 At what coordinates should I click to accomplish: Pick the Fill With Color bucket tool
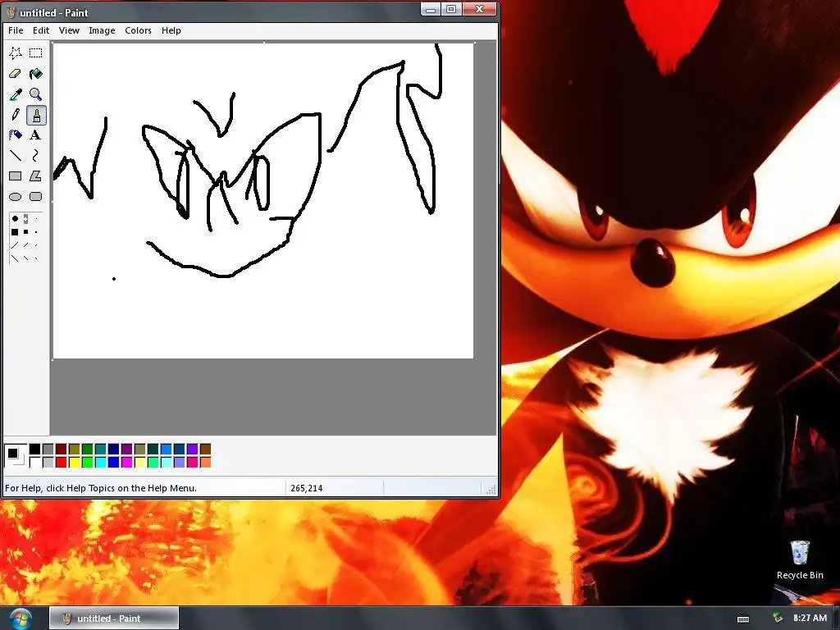36,73
